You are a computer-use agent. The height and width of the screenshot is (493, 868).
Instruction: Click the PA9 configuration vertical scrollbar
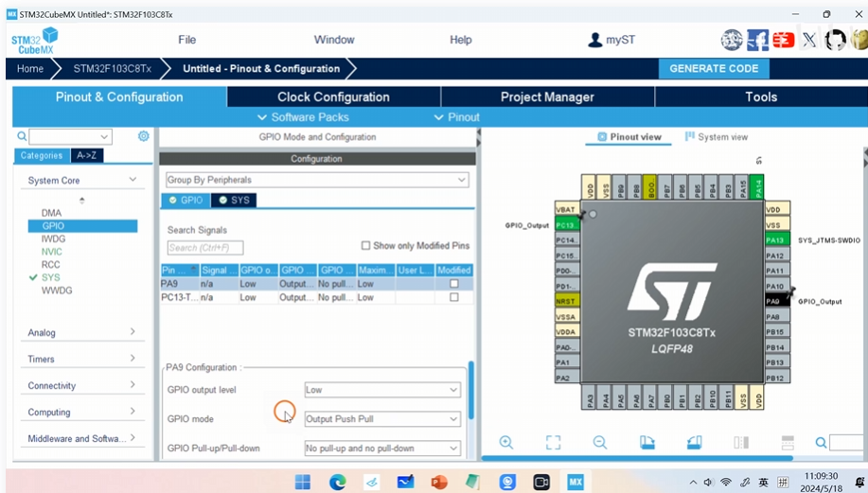coord(471,390)
